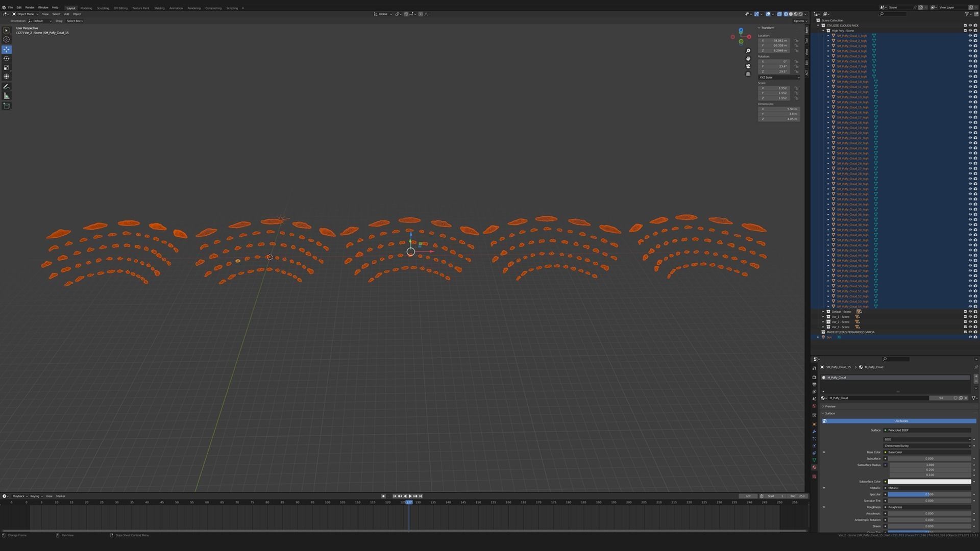980x551 pixels.
Task: Open the Object Mode dropdown
Action: tap(26, 14)
